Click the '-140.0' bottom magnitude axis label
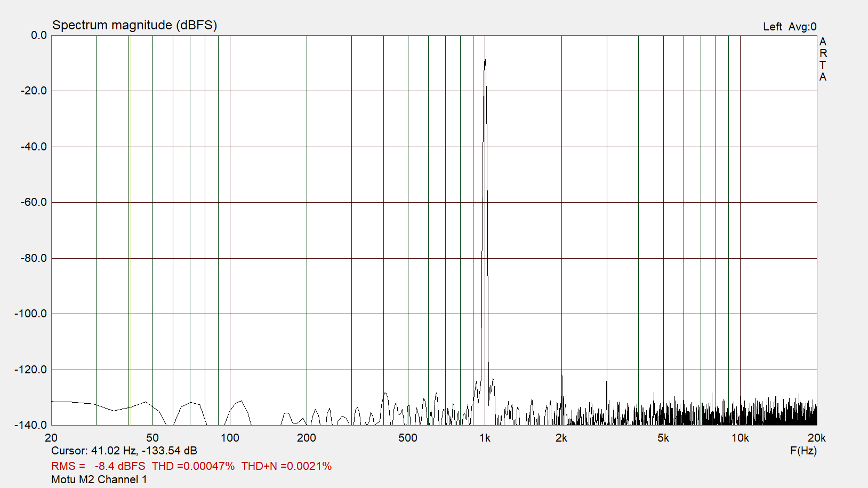 (x=31, y=425)
